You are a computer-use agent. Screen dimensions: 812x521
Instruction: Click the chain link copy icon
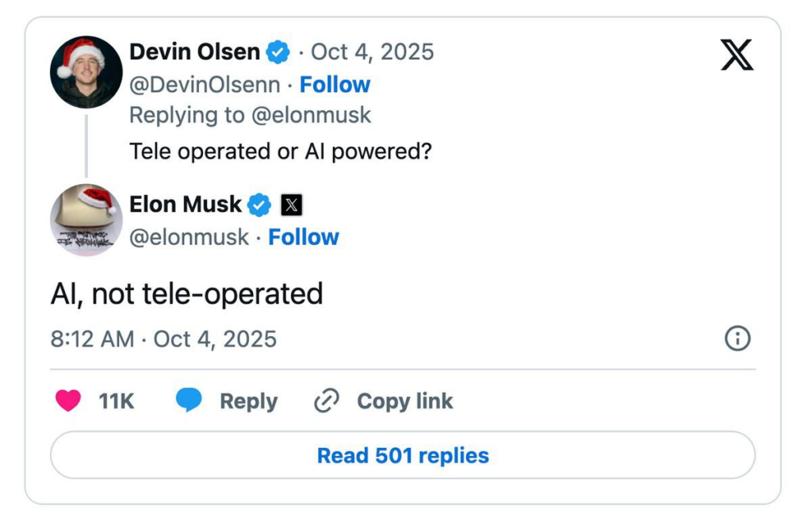(x=326, y=401)
